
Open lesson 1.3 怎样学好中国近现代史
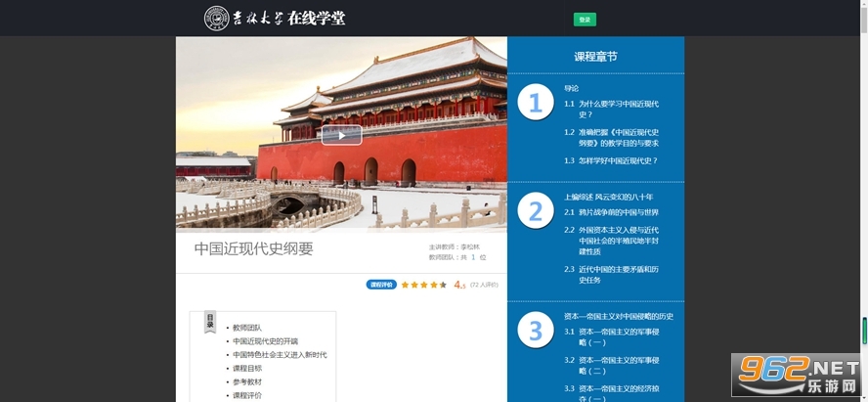[611, 160]
